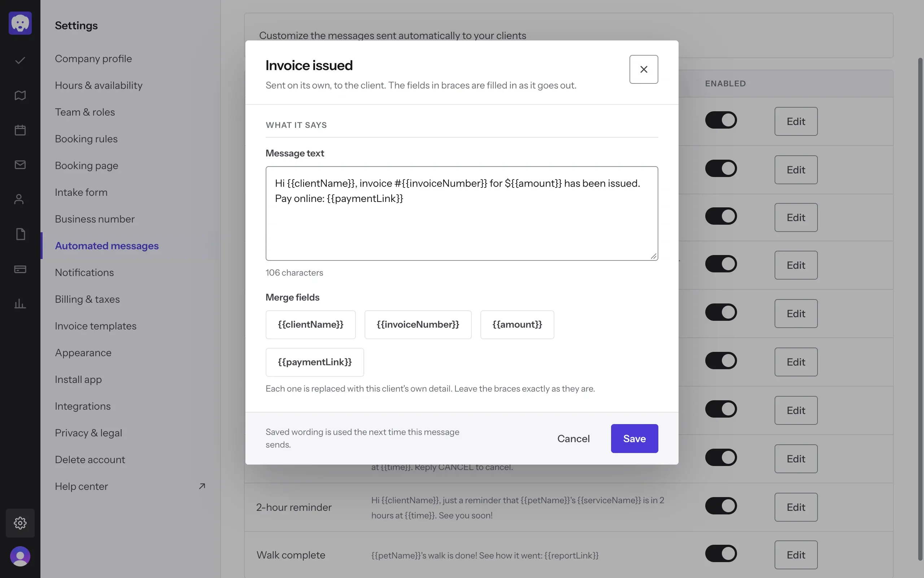The height and width of the screenshot is (578, 924).
Task: Open Notifications settings
Action: [x=84, y=272]
